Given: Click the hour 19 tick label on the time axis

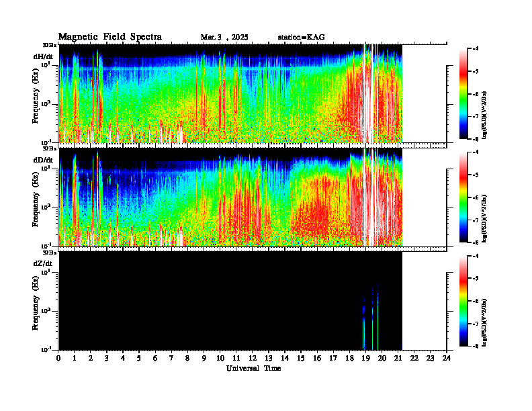Looking at the screenshot, I should coord(365,358).
